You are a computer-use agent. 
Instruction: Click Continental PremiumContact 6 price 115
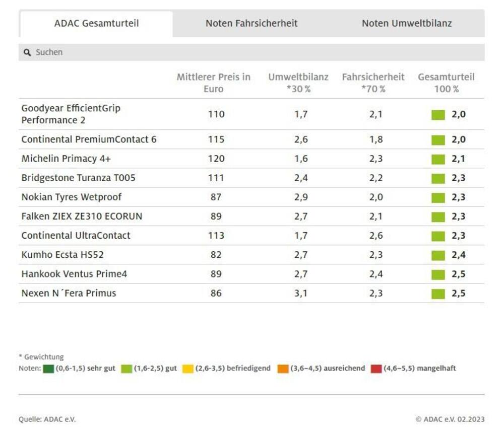tap(216, 139)
